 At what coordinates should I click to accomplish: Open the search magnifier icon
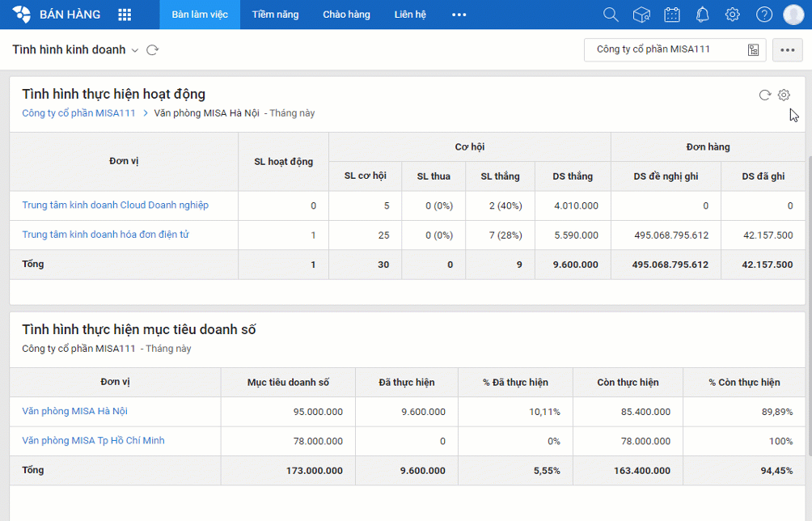(x=611, y=15)
